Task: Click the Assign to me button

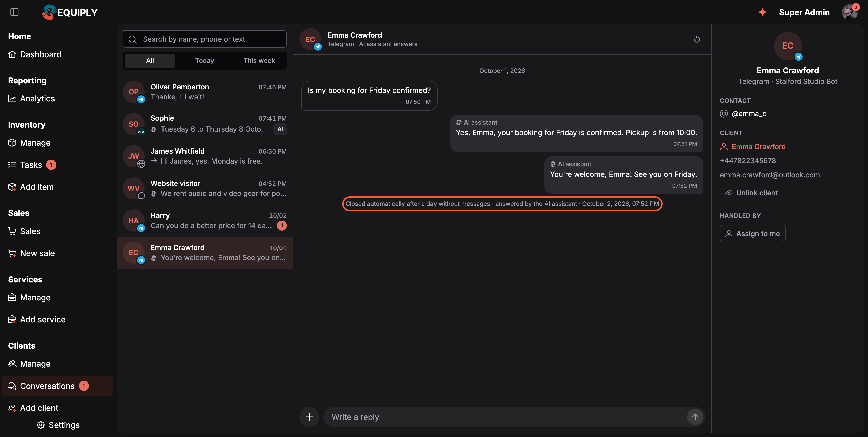Action: [x=752, y=234]
